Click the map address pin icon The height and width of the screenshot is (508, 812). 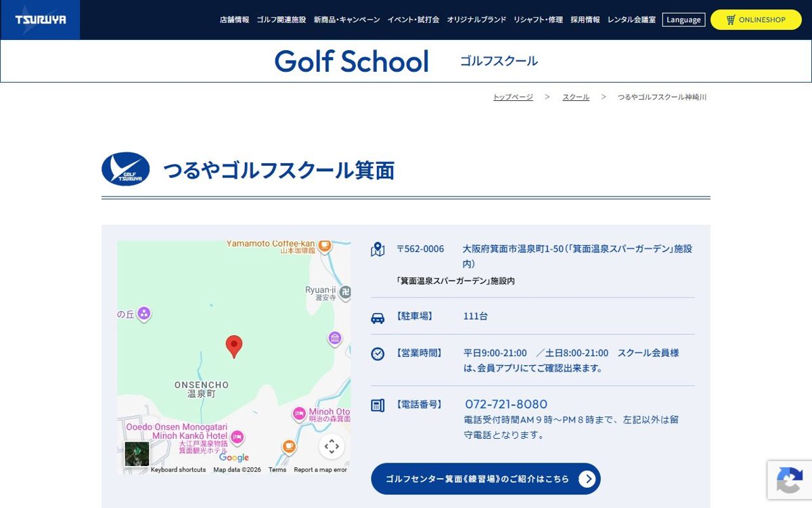(x=378, y=250)
